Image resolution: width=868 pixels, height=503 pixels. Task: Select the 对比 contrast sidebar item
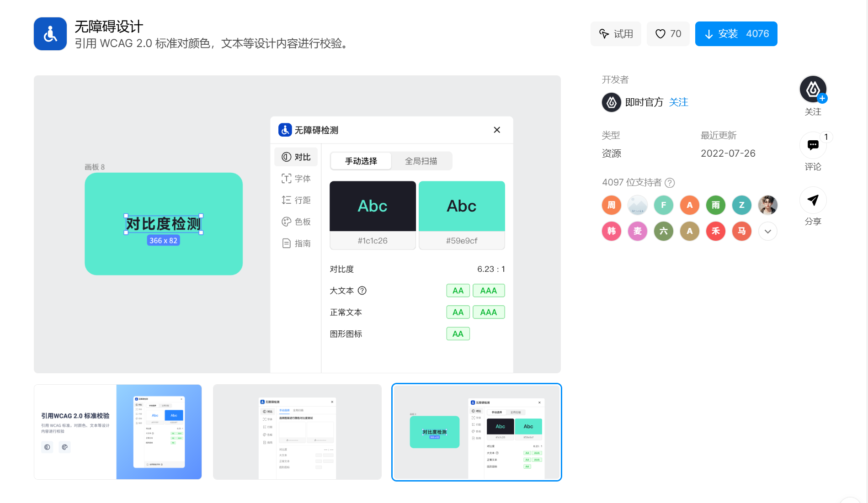coord(296,157)
